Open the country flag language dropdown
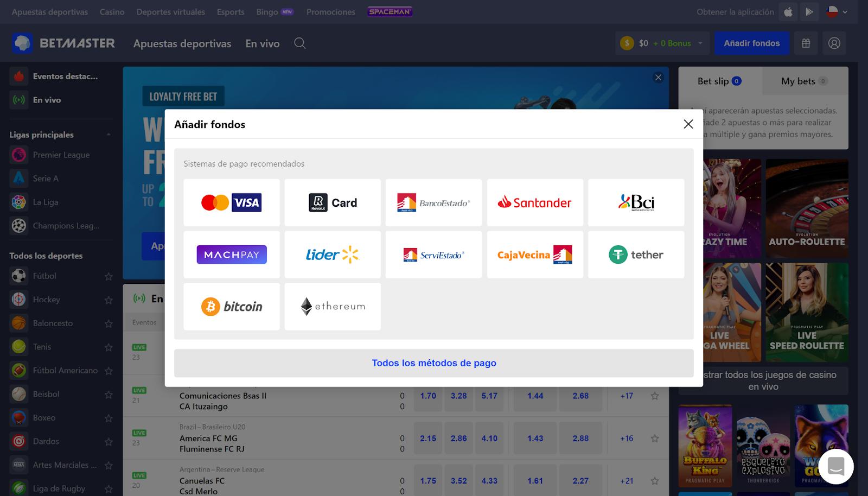Viewport: 868px width, 496px height. (837, 12)
